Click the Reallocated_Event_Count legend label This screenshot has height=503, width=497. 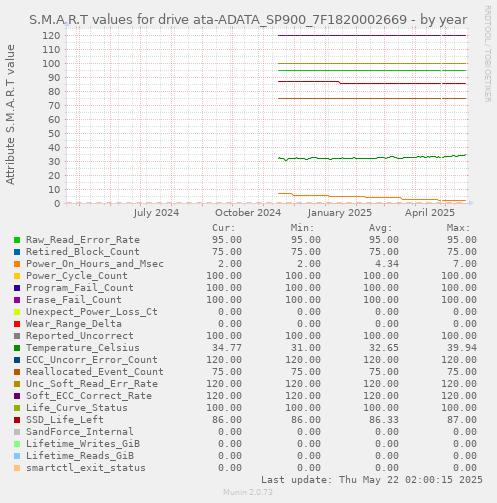95,372
